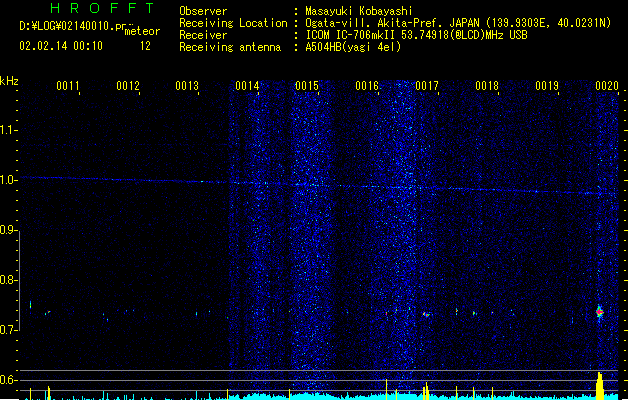Select receiver value ICOM IC-706mkII
Viewport: 629px width, 400px height.
[x=352, y=35]
